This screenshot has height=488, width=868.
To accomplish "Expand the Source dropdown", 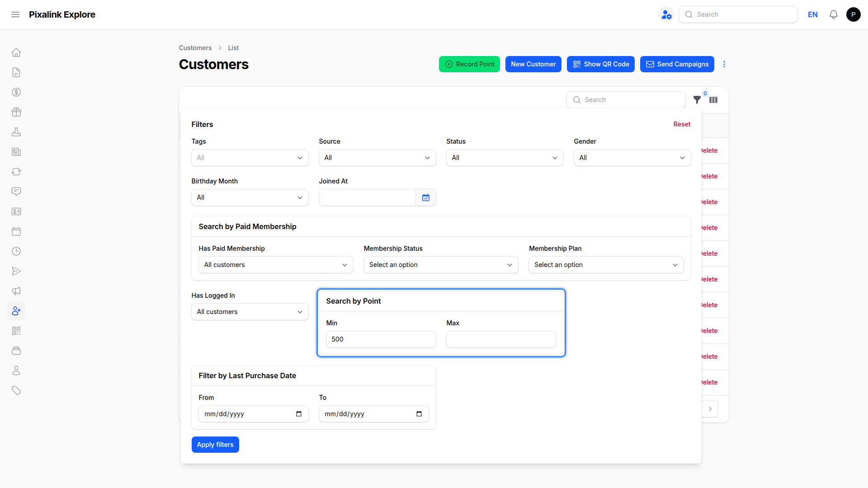I will pos(377,158).
